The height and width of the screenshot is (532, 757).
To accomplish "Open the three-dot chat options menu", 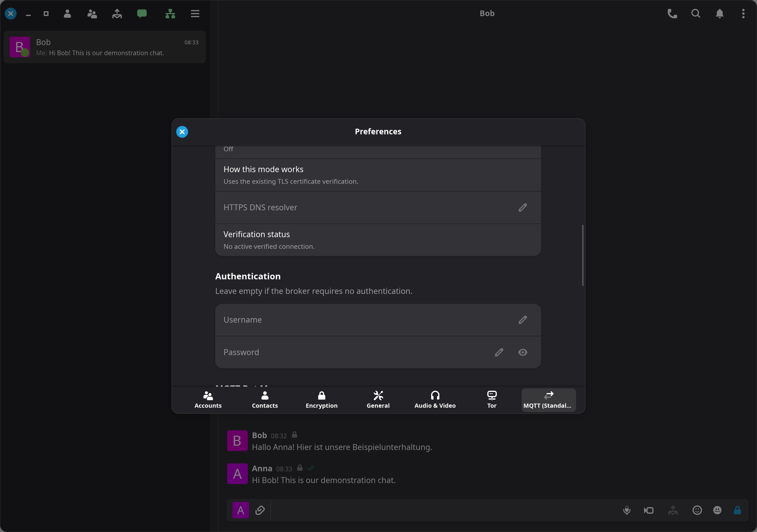I will pyautogui.click(x=743, y=14).
